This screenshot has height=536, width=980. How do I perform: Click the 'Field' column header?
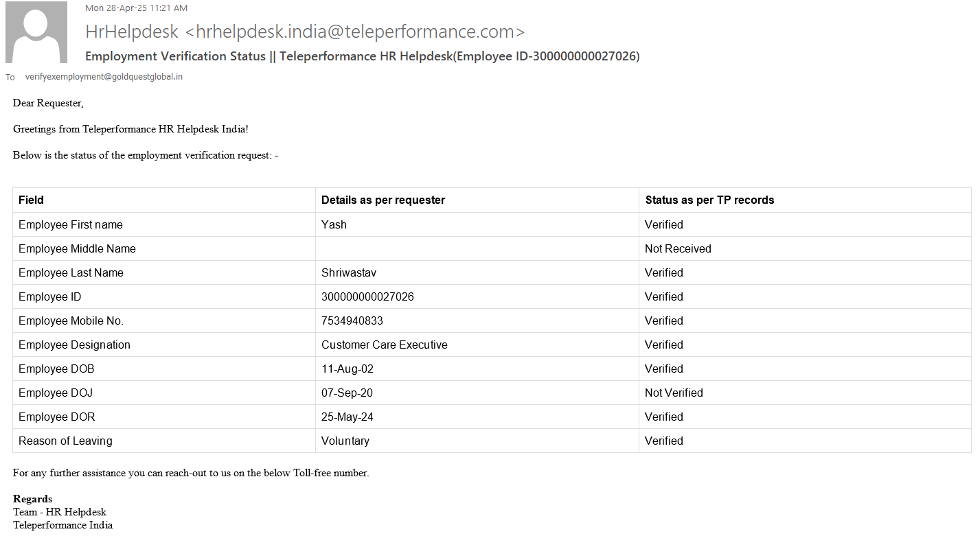pyautogui.click(x=31, y=200)
